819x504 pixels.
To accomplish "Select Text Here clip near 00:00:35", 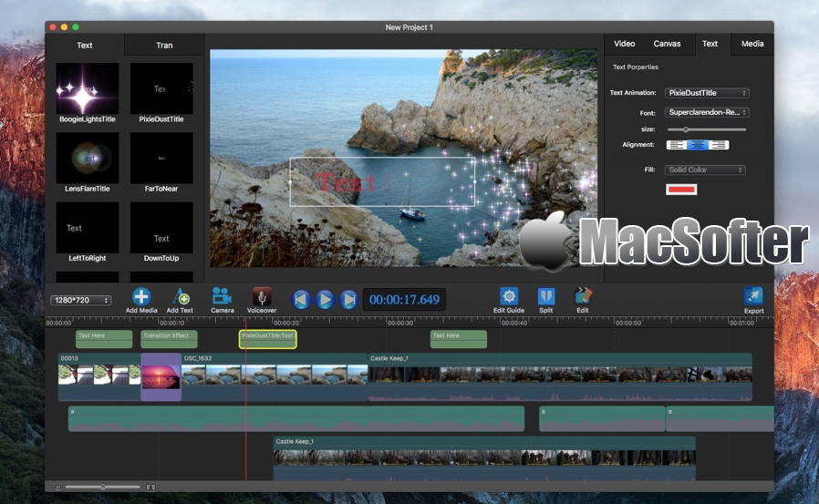I will (459, 339).
